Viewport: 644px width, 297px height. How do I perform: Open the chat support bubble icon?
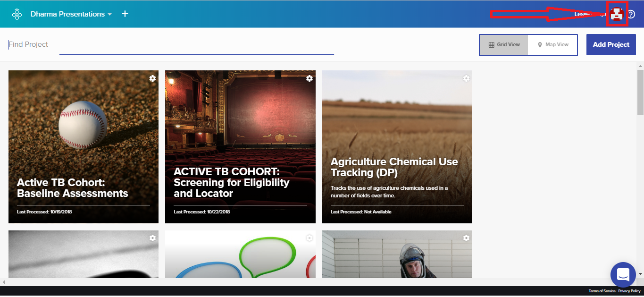(623, 275)
